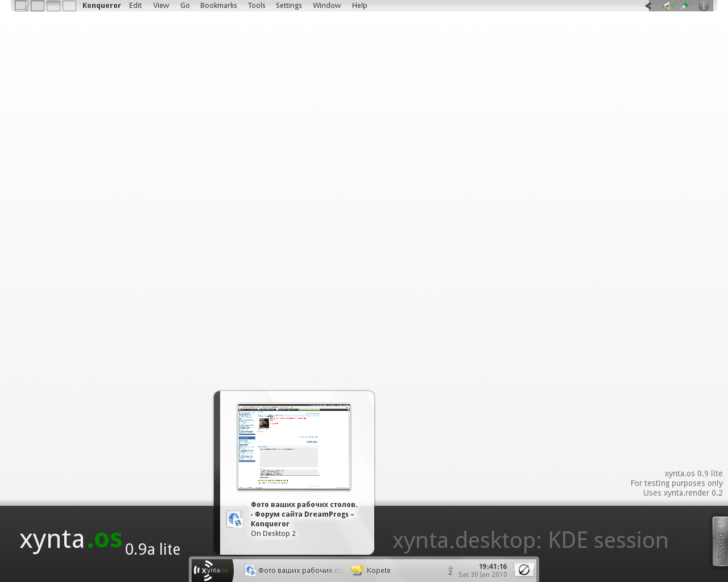This screenshot has height=582, width=728.
Task: Switch to the first virtual desktop in pager
Action: (22, 6)
